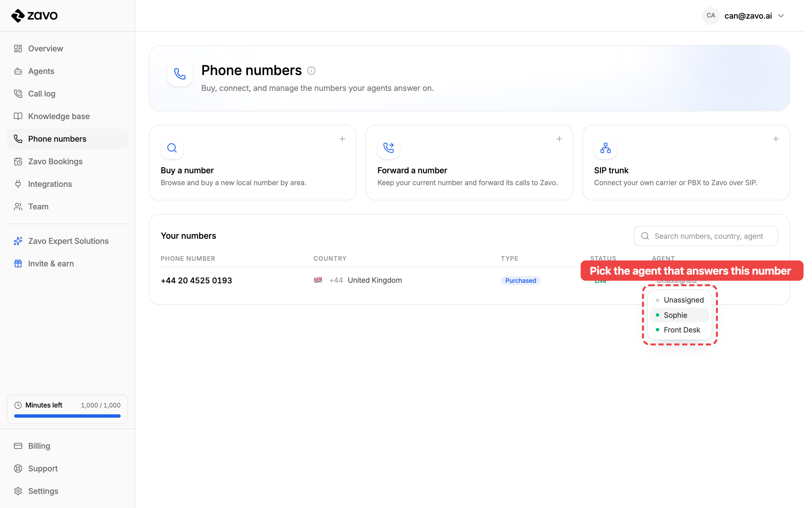The height and width of the screenshot is (508, 812).
Task: Open the SIP trunk card
Action: pyautogui.click(x=686, y=163)
